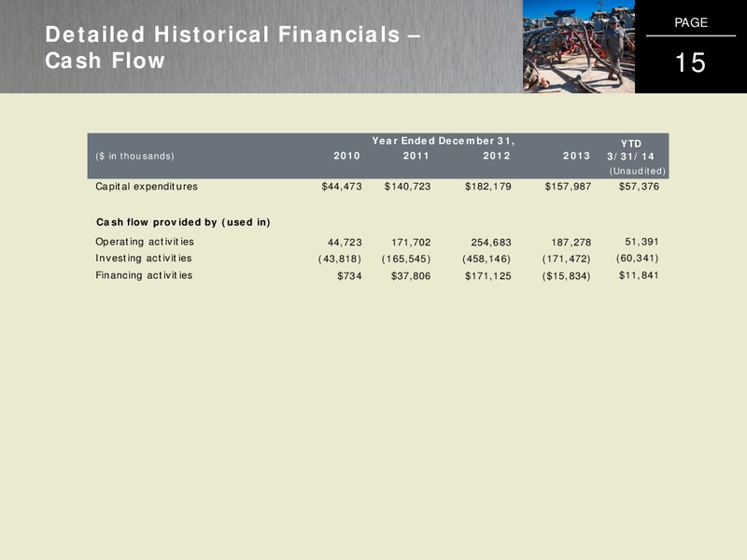Click the 'Investing activities' row label
The height and width of the screenshot is (560, 747).
point(144,259)
